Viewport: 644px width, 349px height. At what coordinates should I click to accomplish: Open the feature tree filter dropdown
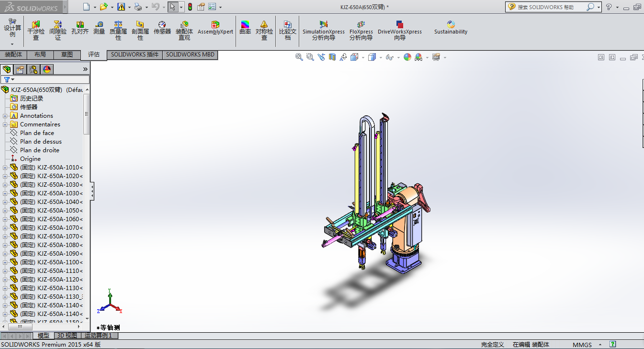9,79
